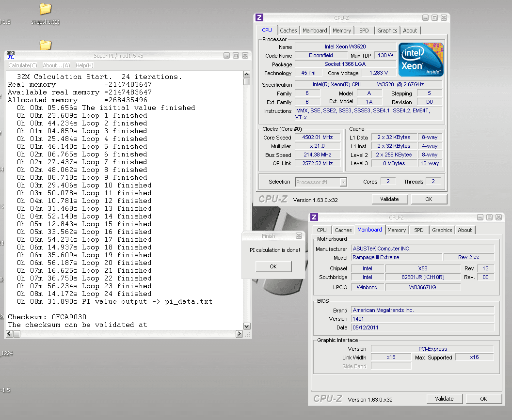Click Super PI horizontal scrollbar right arrow
This screenshot has height=420, width=512.
pos(239,333)
